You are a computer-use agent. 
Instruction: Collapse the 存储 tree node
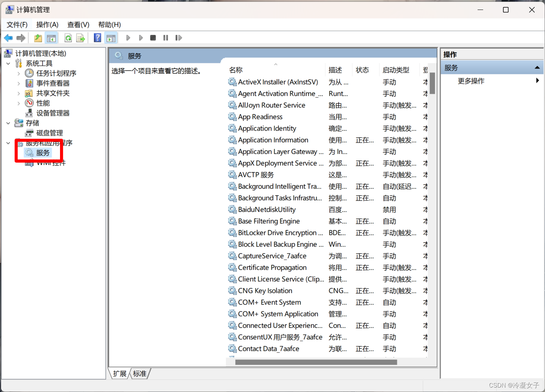(x=8, y=123)
